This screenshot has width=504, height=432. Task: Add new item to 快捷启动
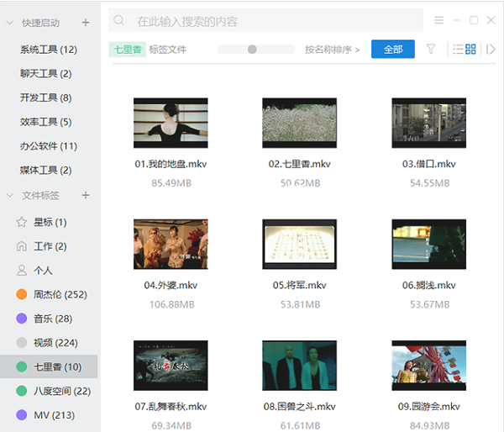click(86, 23)
